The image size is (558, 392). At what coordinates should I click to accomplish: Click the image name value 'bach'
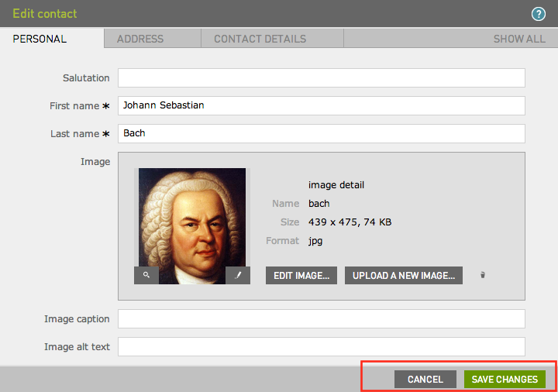(x=319, y=204)
